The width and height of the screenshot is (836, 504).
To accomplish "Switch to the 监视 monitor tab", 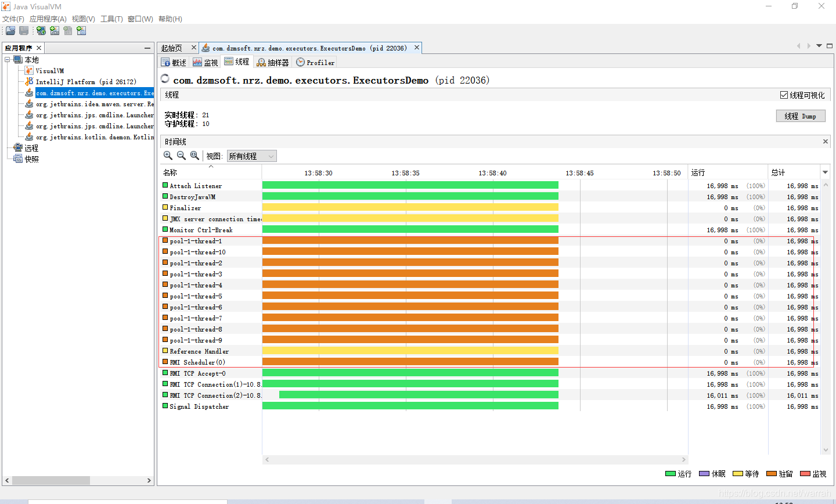I will (206, 62).
